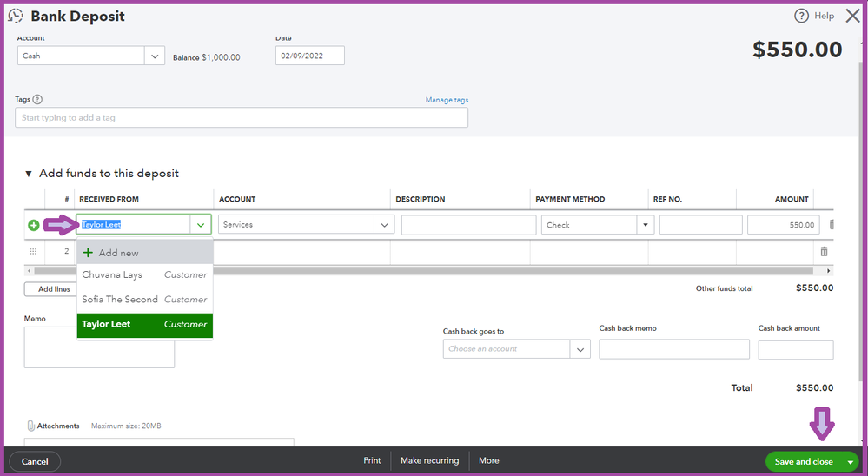Select Taylor Leet customer option
The height and width of the screenshot is (476, 868).
point(145,324)
